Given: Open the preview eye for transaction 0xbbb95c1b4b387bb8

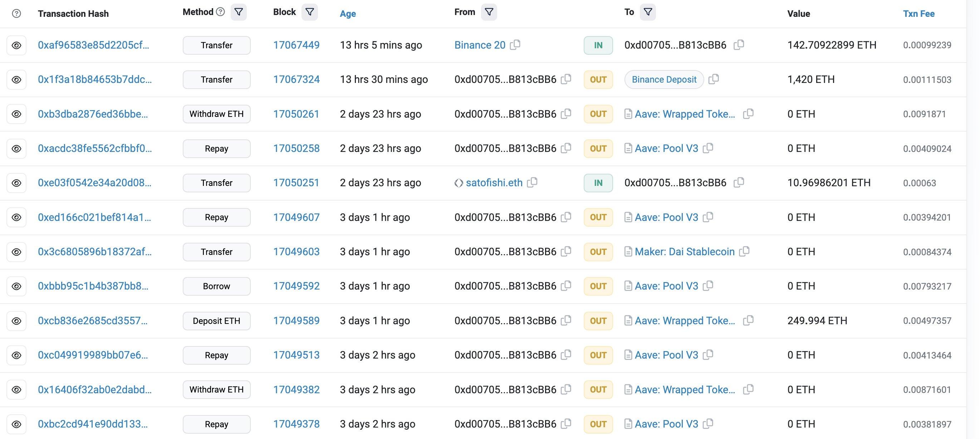Looking at the screenshot, I should click(x=16, y=286).
